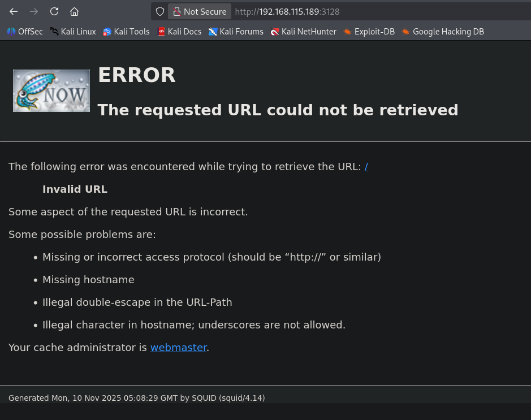
Task: Reload the current page
Action: coord(54,11)
